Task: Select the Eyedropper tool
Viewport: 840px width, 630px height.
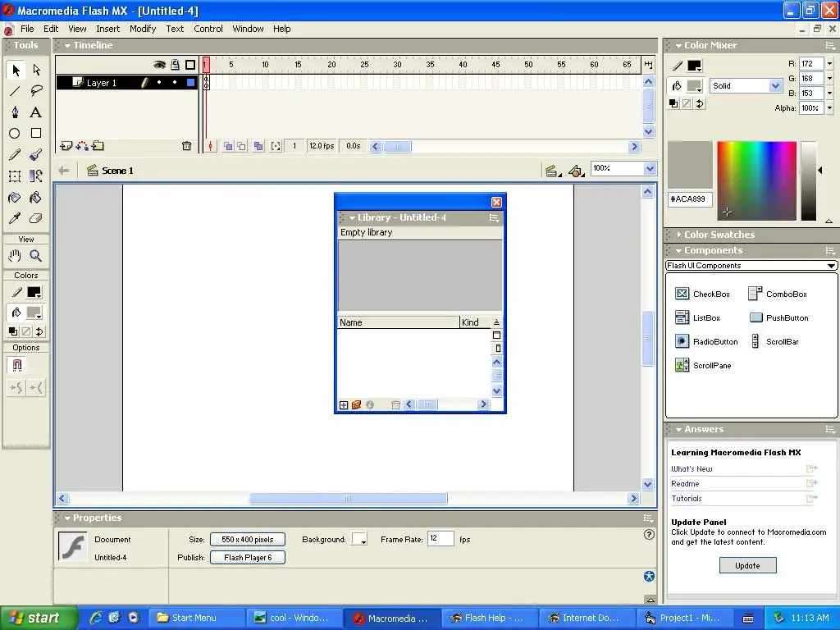Action: click(x=15, y=218)
